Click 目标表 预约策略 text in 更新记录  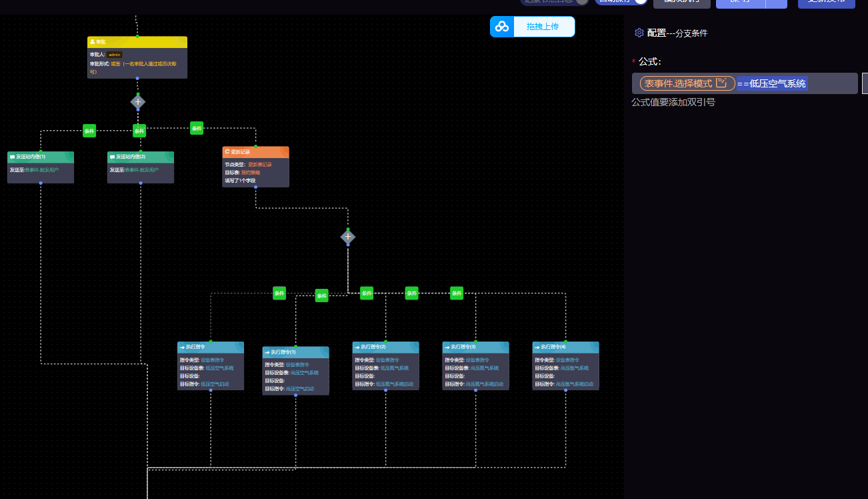coord(242,172)
